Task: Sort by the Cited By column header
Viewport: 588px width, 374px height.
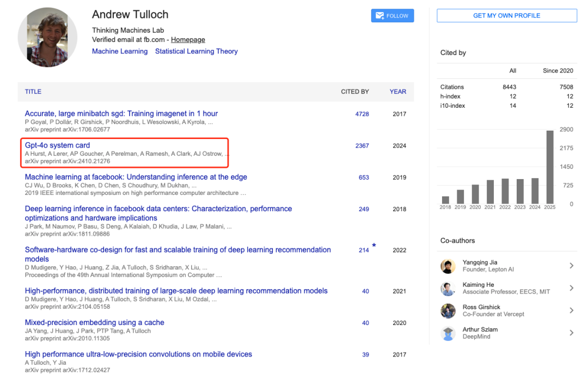Action: tap(354, 91)
